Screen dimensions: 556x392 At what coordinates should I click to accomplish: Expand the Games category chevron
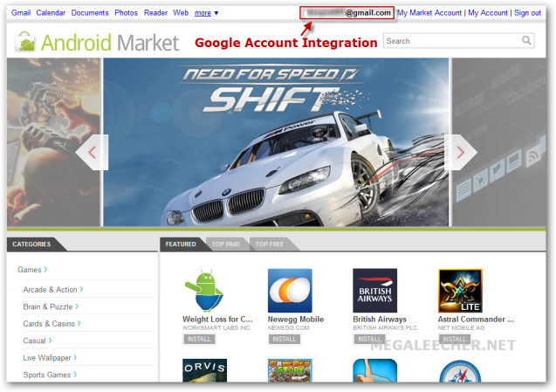tap(45, 270)
